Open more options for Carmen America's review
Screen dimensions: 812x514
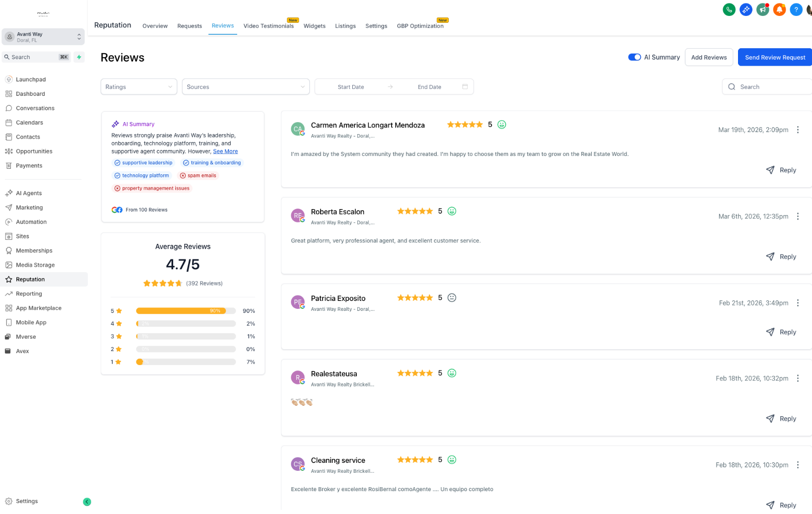(798, 130)
